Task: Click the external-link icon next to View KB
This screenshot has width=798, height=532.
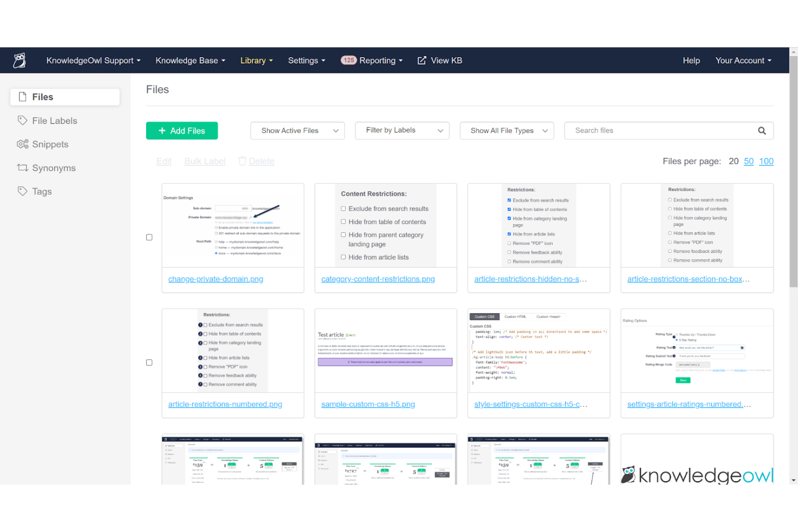Action: pyautogui.click(x=421, y=60)
